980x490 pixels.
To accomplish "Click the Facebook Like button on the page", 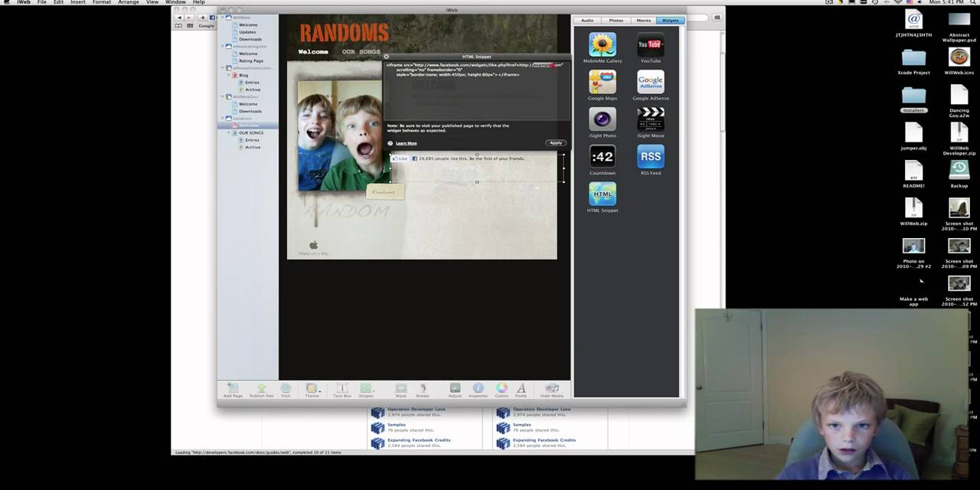I will pyautogui.click(x=400, y=158).
